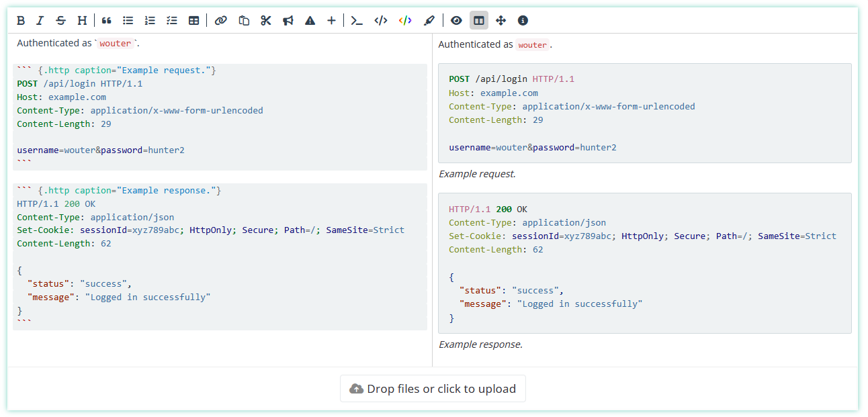Toggle side-by-side split view
Screen dimensions: 868x417
click(479, 21)
